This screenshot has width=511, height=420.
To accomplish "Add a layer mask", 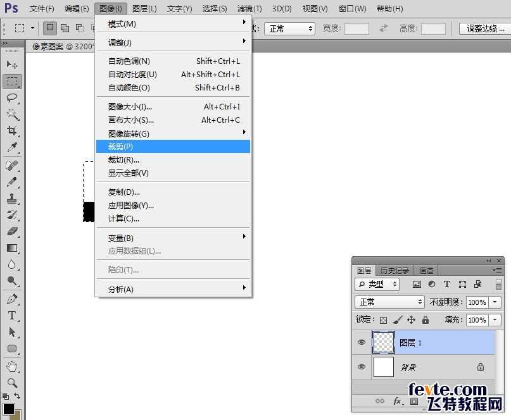I will click(413, 402).
